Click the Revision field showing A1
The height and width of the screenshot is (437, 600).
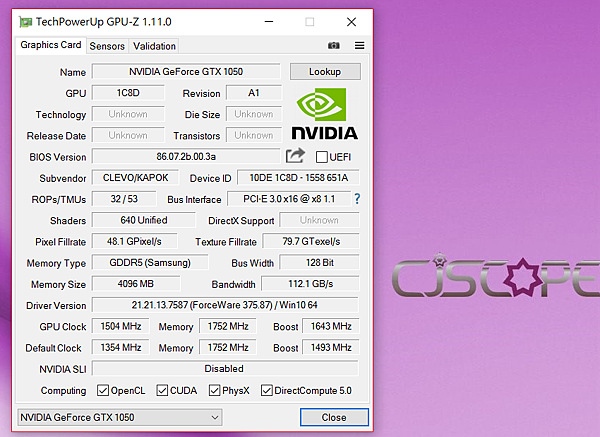coord(254,93)
